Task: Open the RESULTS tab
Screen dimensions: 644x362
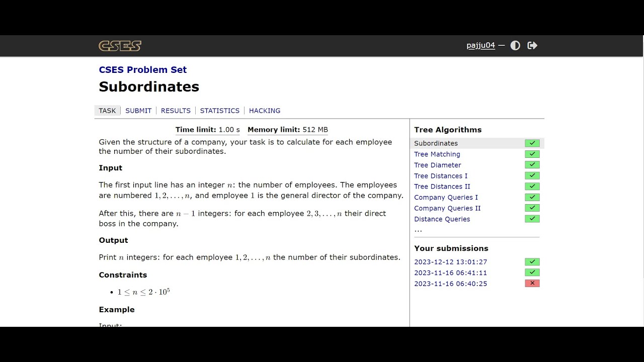Action: 176,111
